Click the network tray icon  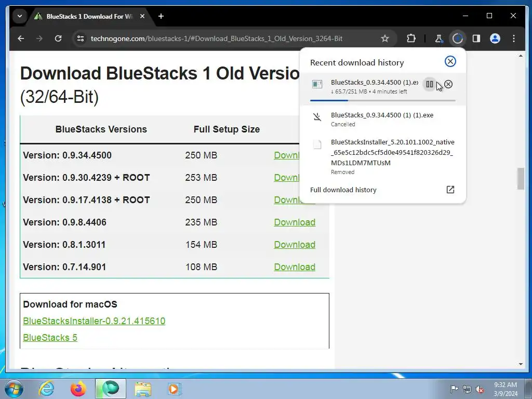click(467, 389)
